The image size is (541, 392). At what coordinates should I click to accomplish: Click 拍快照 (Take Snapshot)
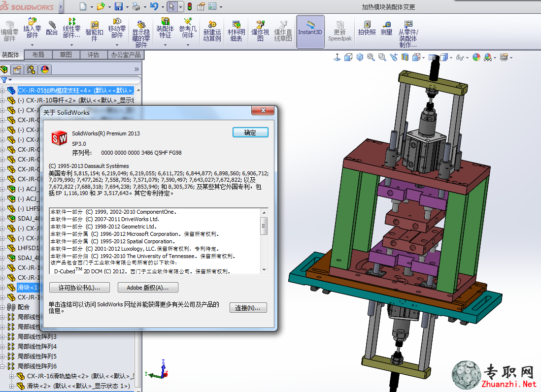pos(367,28)
